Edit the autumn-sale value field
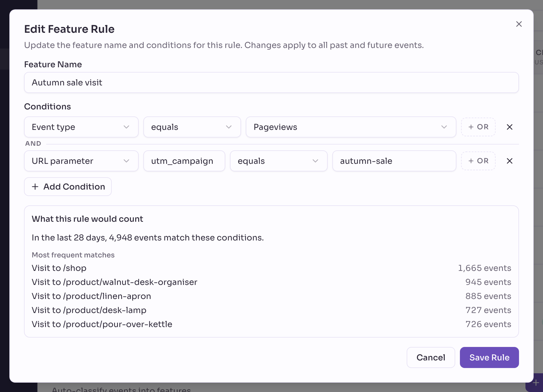 [394, 161]
